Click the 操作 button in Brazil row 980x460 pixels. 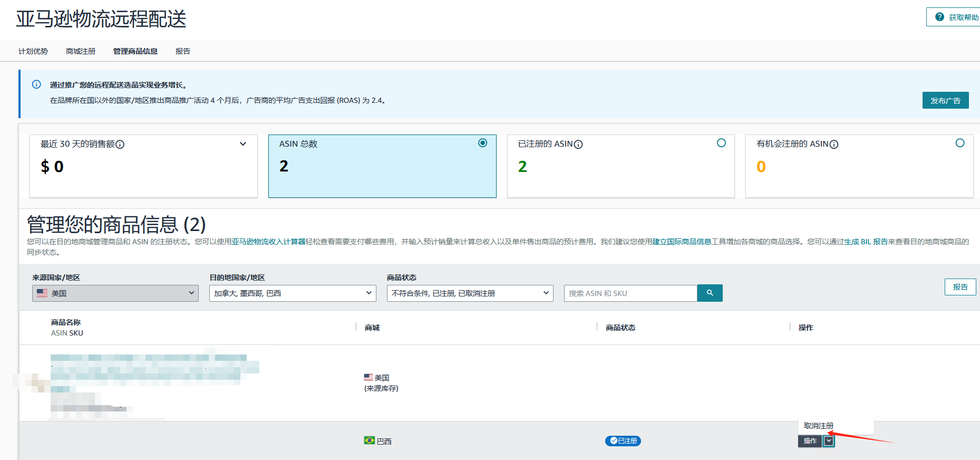810,441
